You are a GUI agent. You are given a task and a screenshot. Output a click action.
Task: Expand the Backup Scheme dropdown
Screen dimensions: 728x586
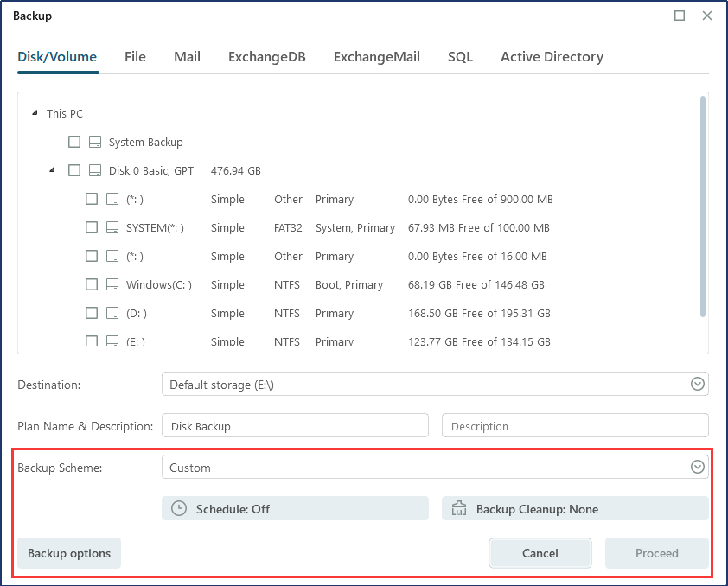pos(698,468)
